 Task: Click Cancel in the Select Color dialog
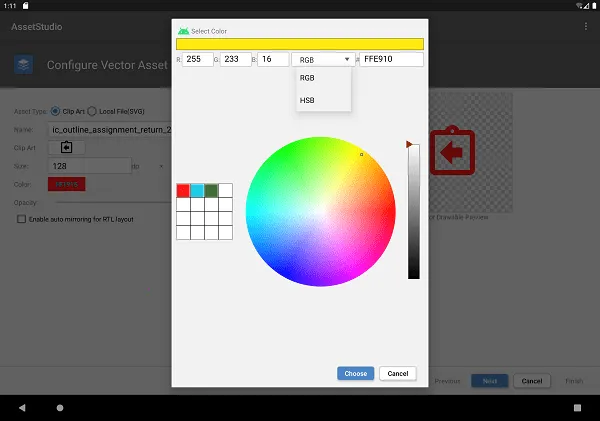pos(398,373)
